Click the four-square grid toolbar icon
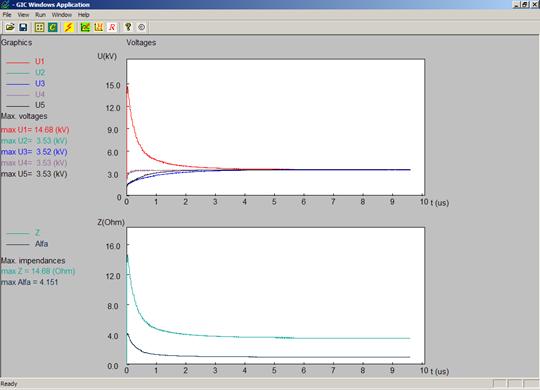The height and width of the screenshot is (390, 540). pyautogui.click(x=40, y=27)
